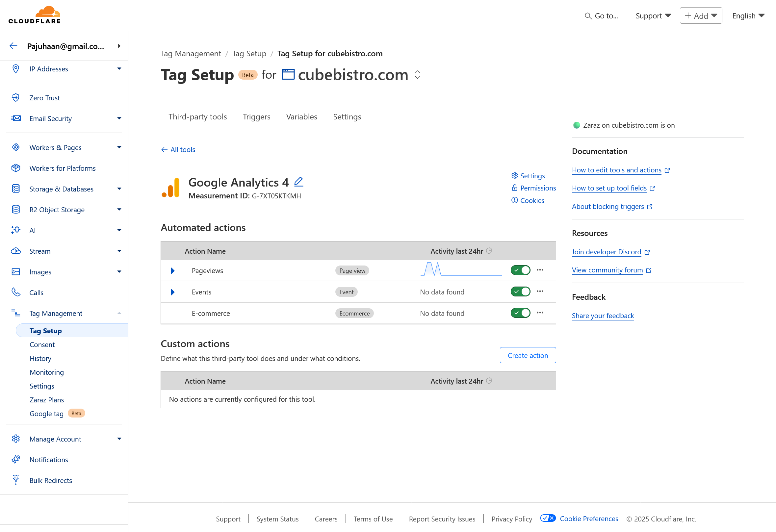This screenshot has width=776, height=532.
Task: Switch to the Settings tab
Action: 347,116
